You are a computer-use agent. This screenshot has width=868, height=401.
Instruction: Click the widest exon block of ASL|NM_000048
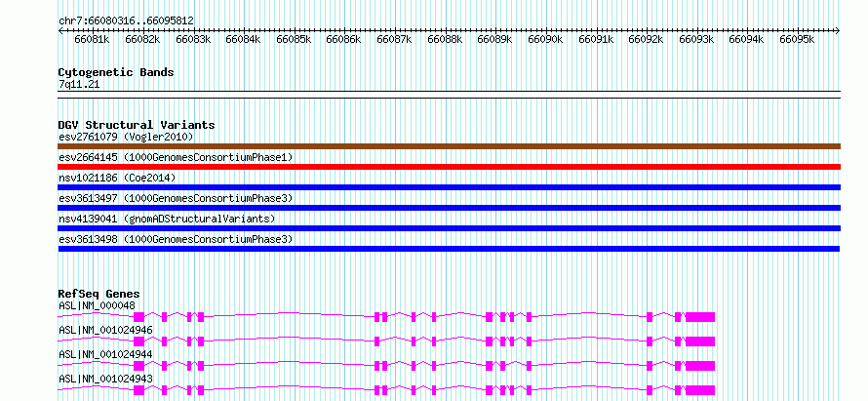tap(700, 317)
